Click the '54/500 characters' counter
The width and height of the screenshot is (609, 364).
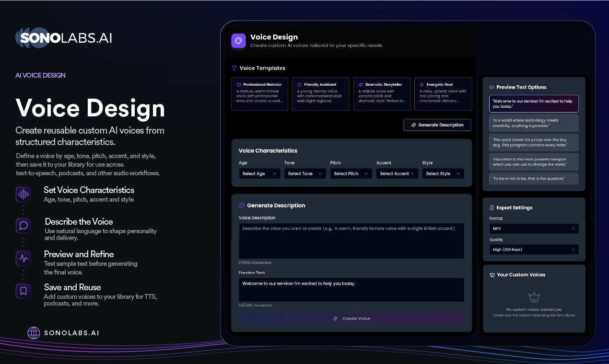(255, 305)
